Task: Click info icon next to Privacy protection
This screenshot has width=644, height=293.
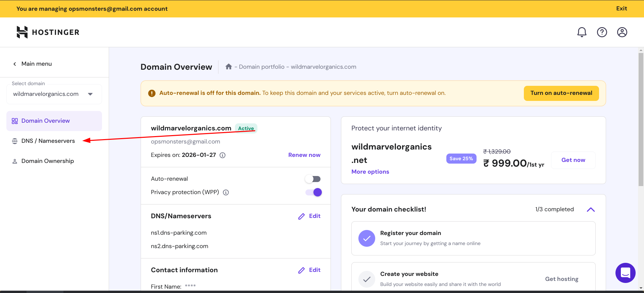Action: click(226, 192)
